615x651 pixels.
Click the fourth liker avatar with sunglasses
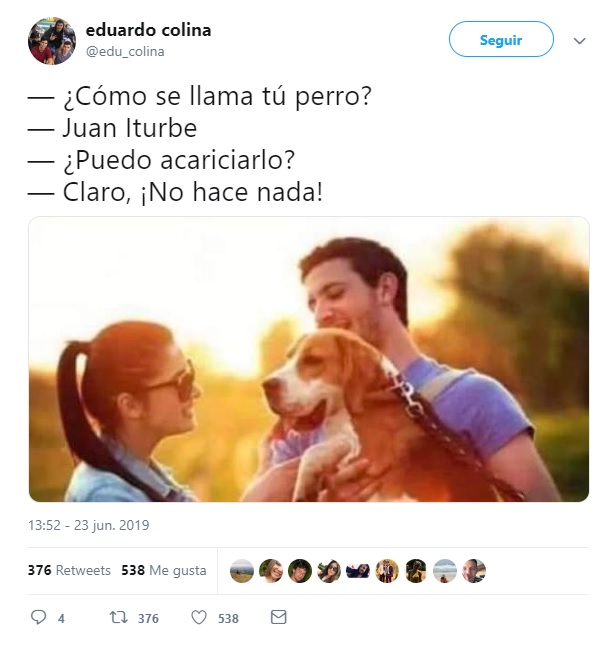[x=329, y=571]
